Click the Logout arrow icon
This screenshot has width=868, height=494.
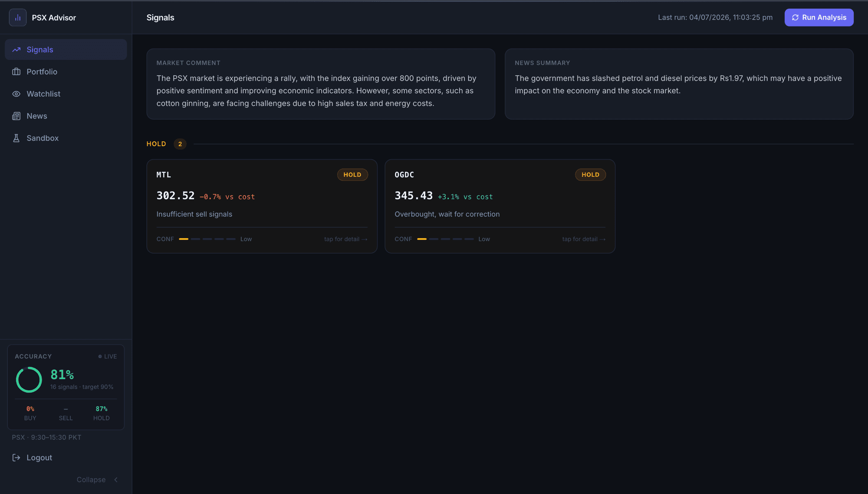16,458
